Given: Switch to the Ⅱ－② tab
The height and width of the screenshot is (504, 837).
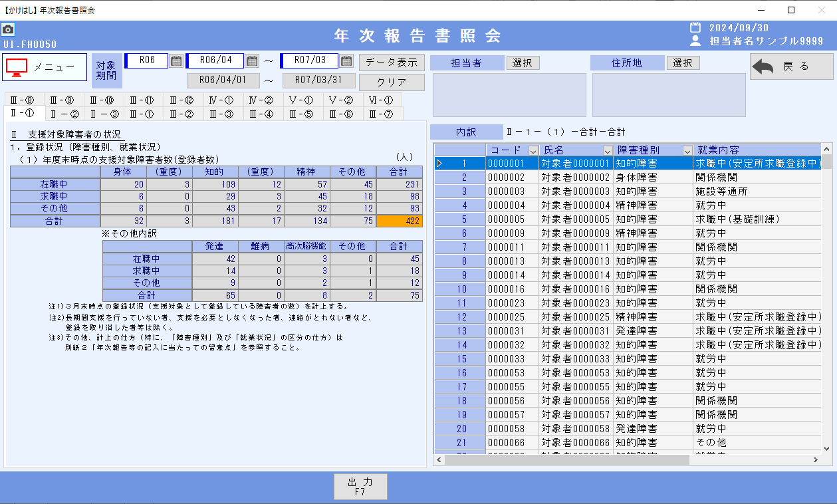Looking at the screenshot, I should (65, 114).
